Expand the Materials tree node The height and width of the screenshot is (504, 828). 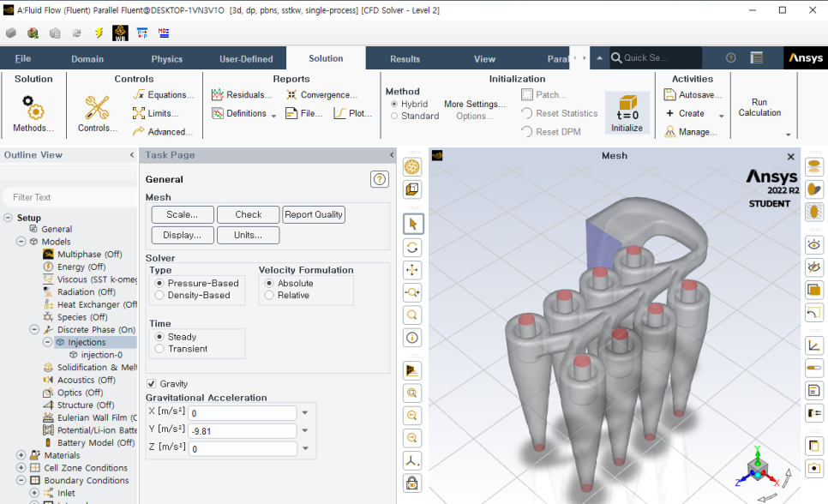(x=21, y=455)
